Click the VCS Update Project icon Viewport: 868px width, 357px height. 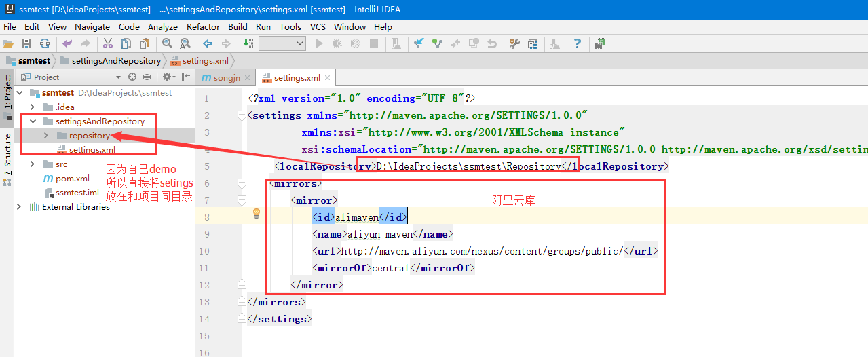click(x=419, y=43)
